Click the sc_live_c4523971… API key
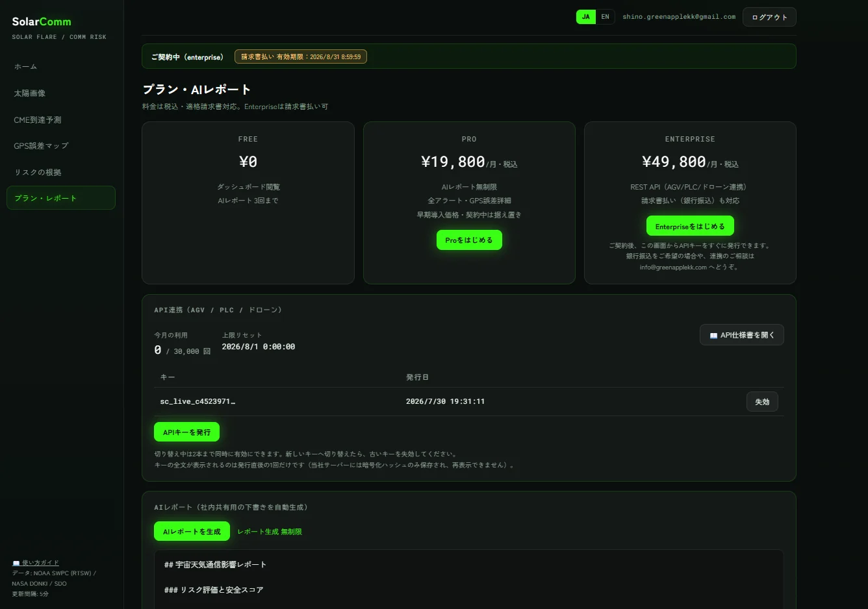Image resolution: width=868 pixels, height=609 pixels. coord(198,401)
